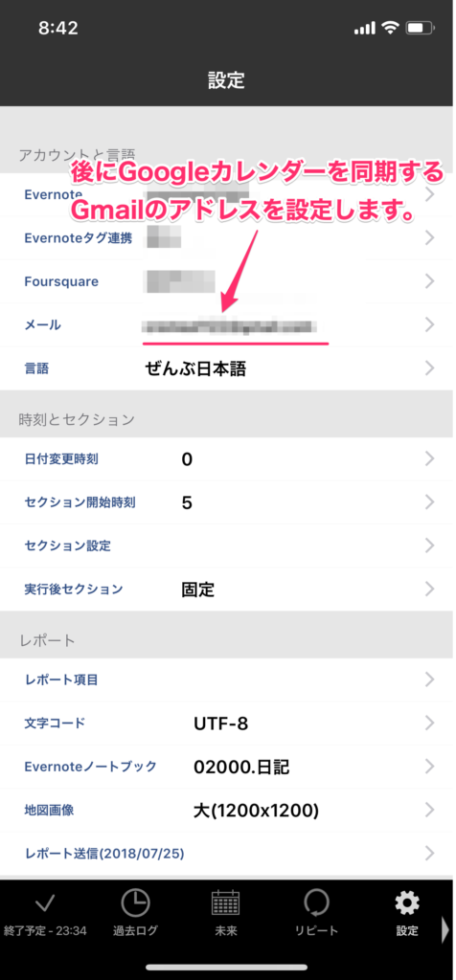The image size is (456, 980).
Task: Open the 過去ログ clock icon
Action: 135,902
